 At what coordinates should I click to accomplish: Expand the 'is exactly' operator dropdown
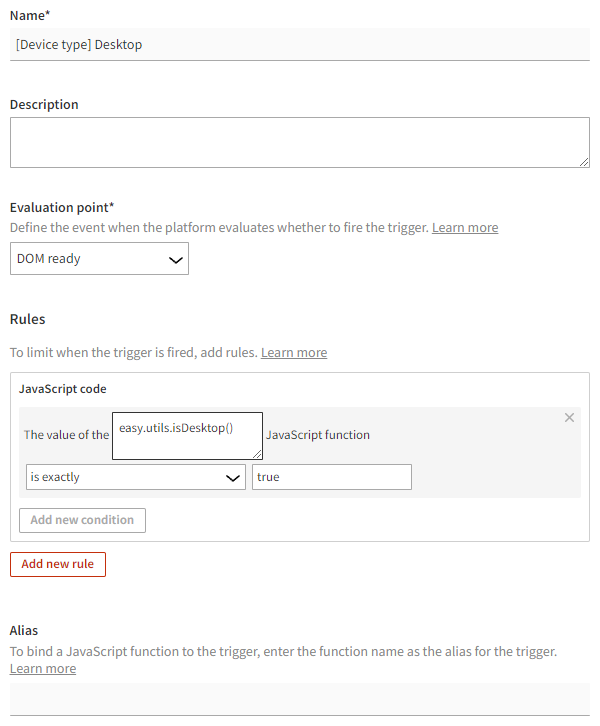(x=135, y=478)
